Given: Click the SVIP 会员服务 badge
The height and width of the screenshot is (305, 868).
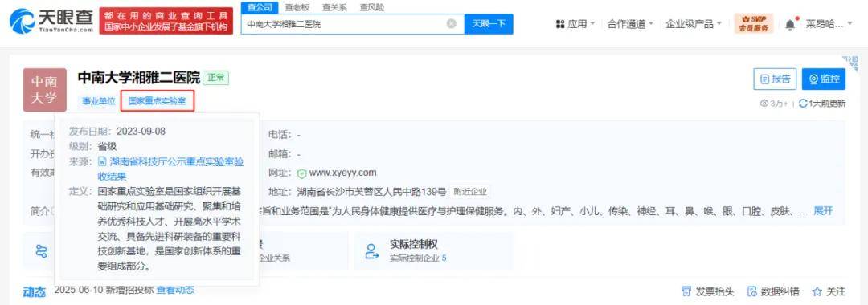Looking at the screenshot, I should [753, 24].
